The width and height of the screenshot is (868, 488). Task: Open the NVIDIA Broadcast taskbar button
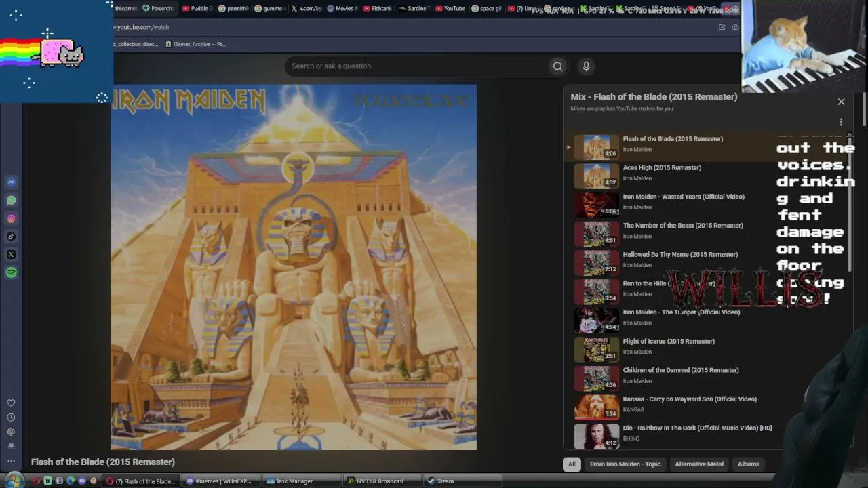point(383,481)
